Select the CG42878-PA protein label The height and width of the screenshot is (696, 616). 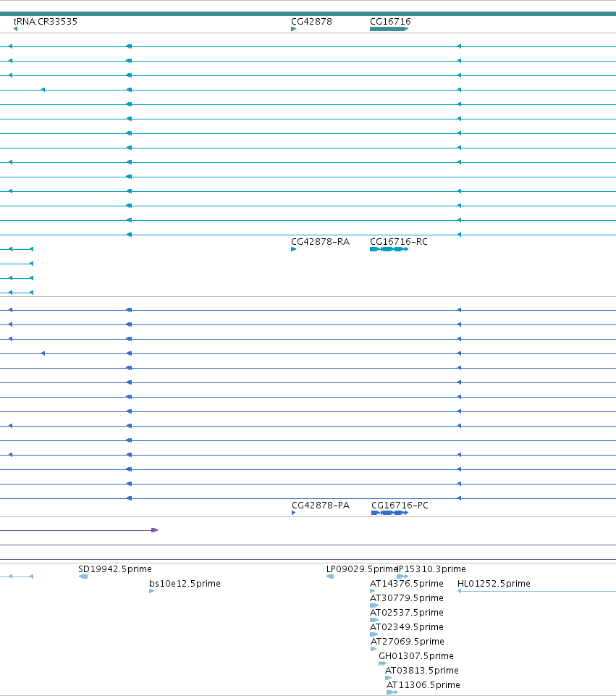point(321,505)
